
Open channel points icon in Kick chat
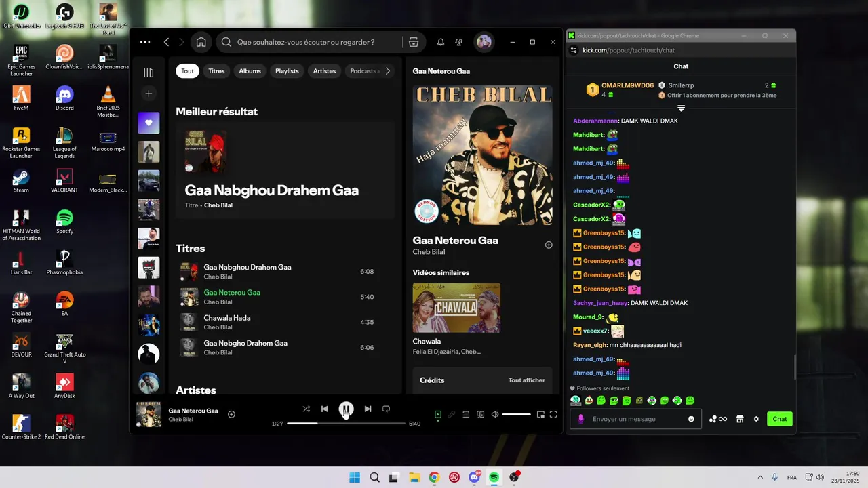click(x=717, y=419)
